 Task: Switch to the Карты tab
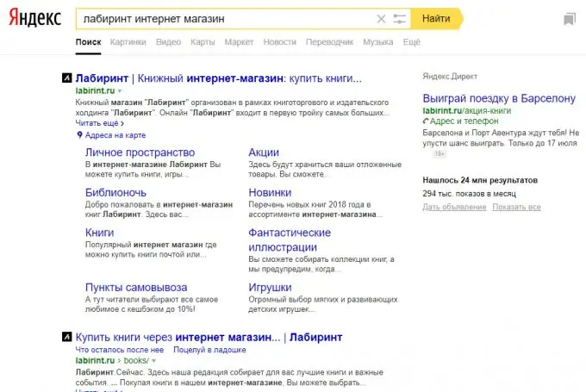pyautogui.click(x=203, y=42)
